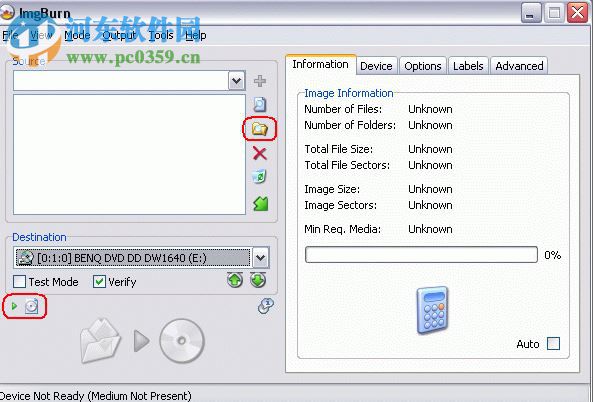The height and width of the screenshot is (402, 594).
Task: Show disc information icon
Action: [x=266, y=306]
